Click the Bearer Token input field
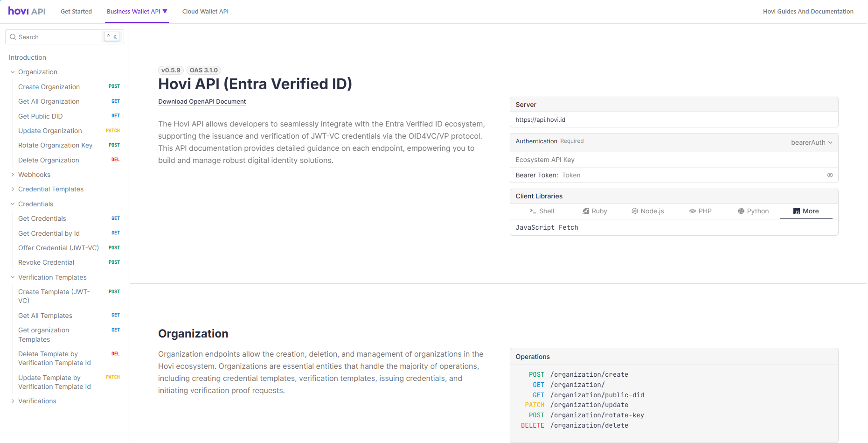The image size is (868, 443). pos(690,175)
